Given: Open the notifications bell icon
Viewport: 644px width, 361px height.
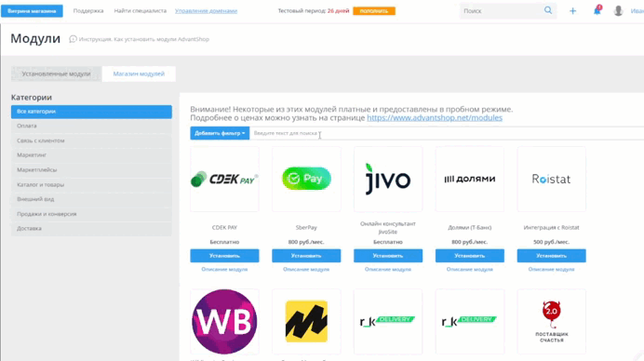Looking at the screenshot, I should [597, 10].
